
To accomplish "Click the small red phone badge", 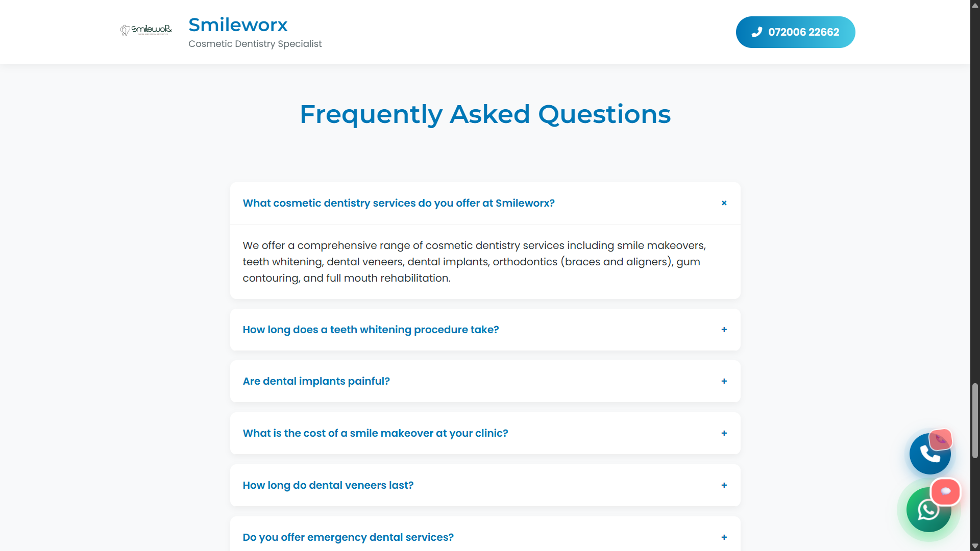I will (x=940, y=439).
